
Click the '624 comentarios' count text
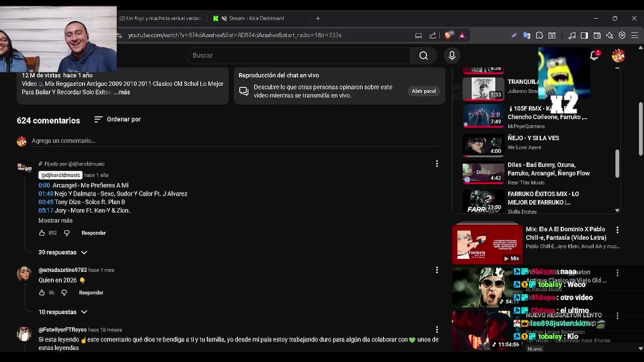[x=48, y=121]
